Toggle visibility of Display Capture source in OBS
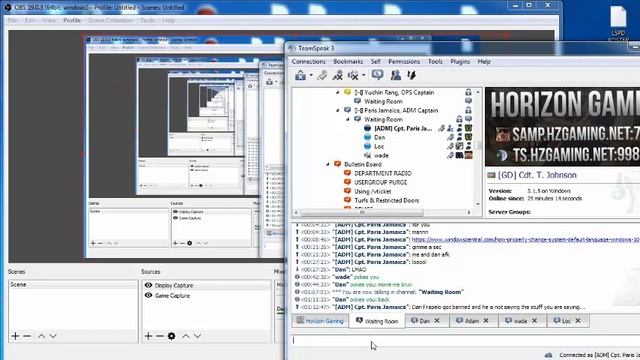Image resolution: width=640 pixels, height=360 pixels. [148, 285]
